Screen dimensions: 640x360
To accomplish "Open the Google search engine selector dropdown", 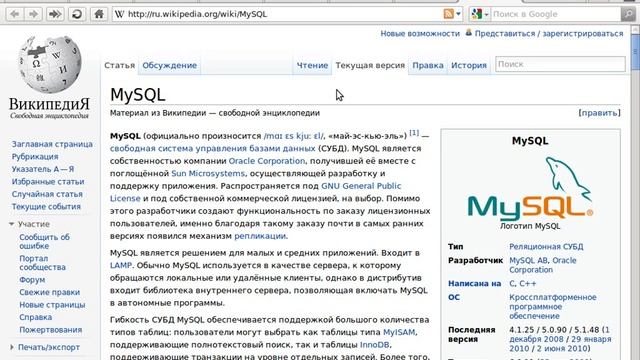I will 480,14.
